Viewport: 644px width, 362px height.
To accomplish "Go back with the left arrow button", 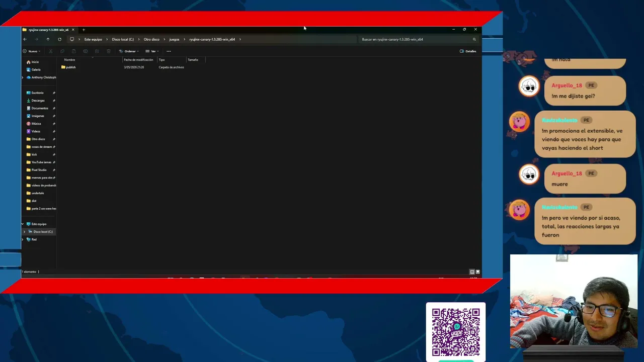I will click(x=25, y=39).
